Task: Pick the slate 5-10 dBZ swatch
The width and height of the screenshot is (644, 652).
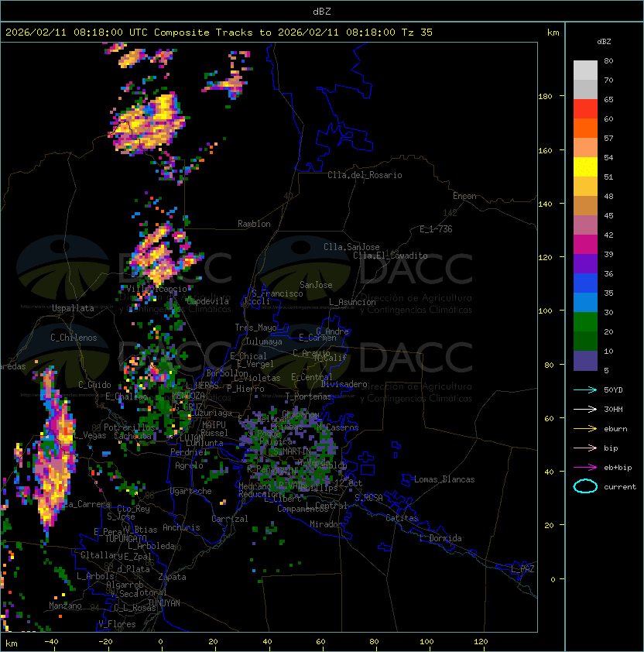Action: (x=585, y=361)
